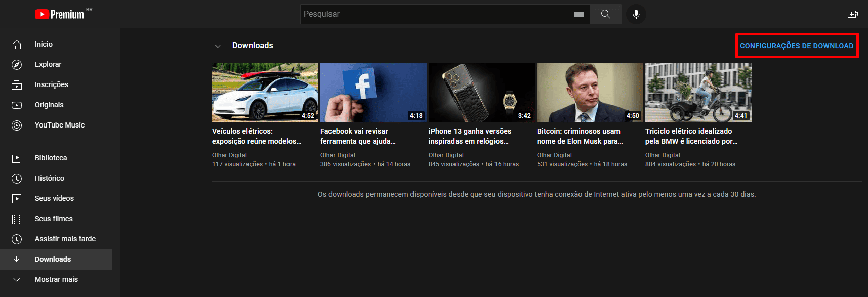Click the Seus filmes film-strip icon
868x297 pixels.
pos(17,219)
